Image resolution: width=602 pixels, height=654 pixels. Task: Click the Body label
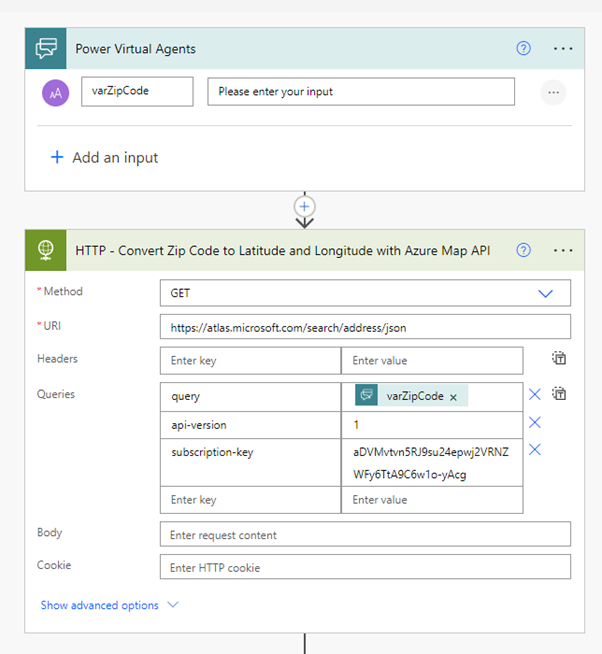[x=49, y=533]
